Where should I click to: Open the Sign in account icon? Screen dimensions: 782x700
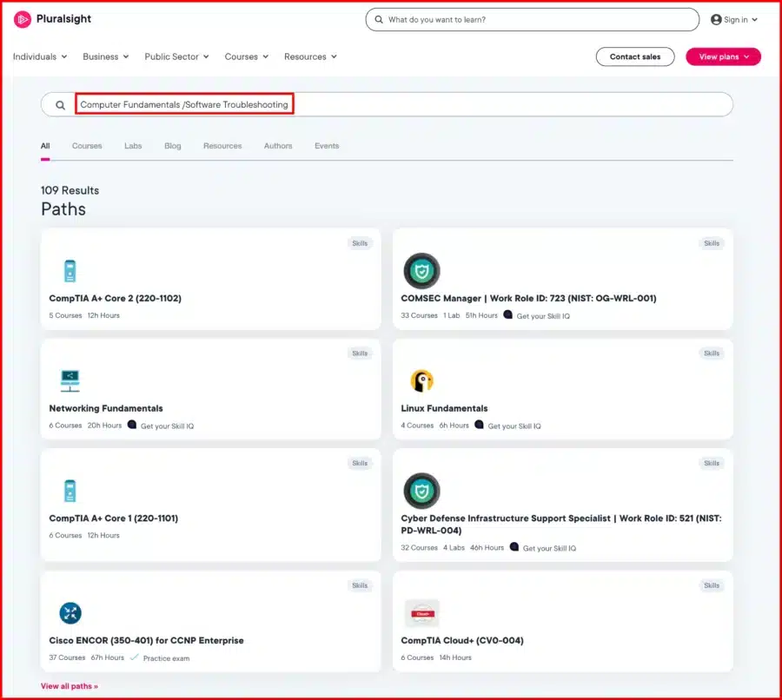713,19
